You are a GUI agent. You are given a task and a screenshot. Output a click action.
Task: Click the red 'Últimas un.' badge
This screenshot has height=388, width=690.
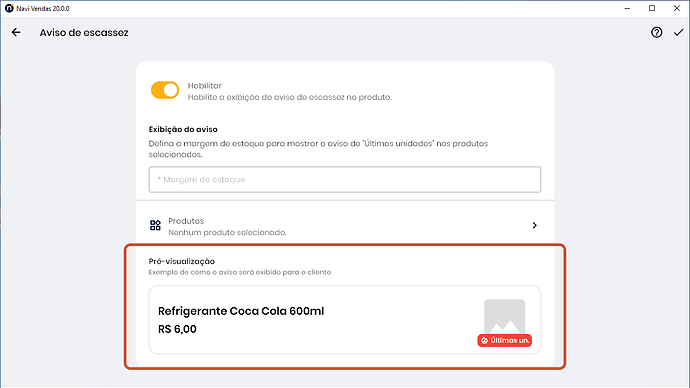(x=505, y=340)
